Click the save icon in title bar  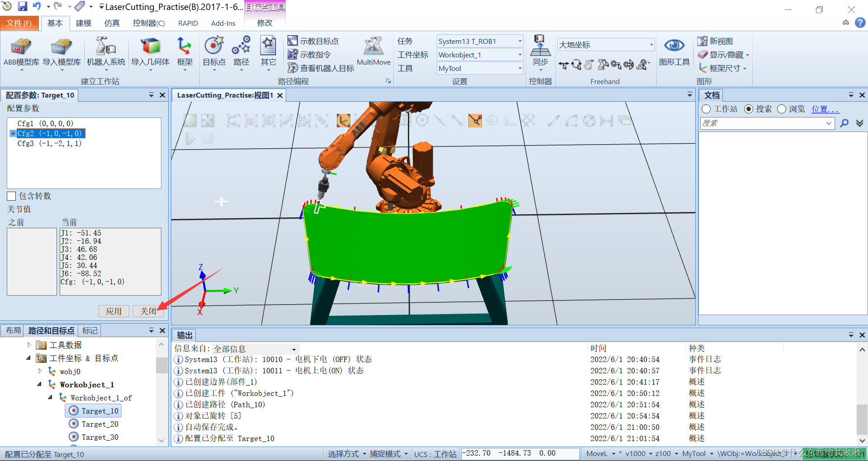tap(22, 6)
